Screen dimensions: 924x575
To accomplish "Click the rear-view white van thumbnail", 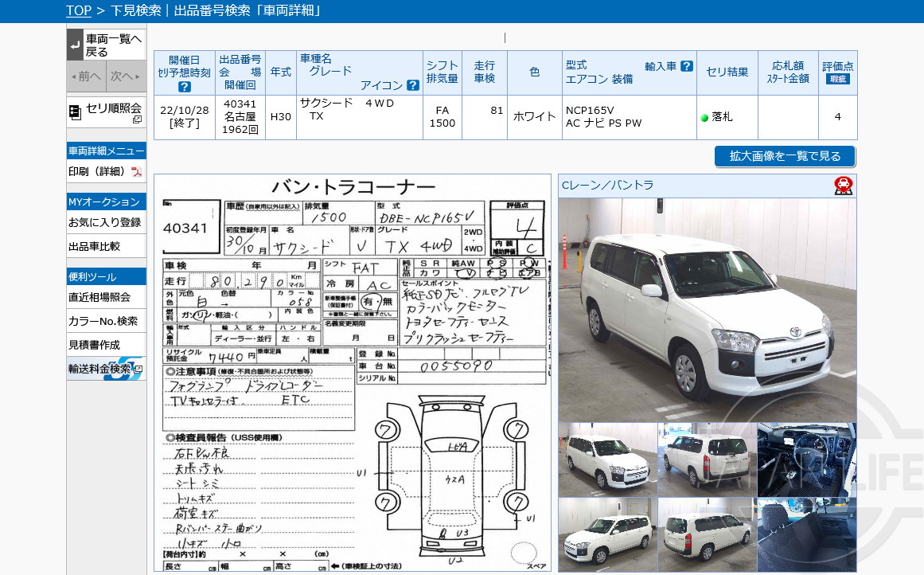I will pos(707,460).
